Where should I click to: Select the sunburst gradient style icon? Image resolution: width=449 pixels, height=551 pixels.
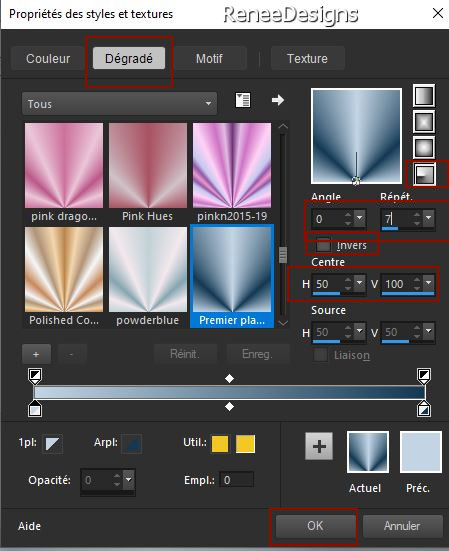point(424,148)
